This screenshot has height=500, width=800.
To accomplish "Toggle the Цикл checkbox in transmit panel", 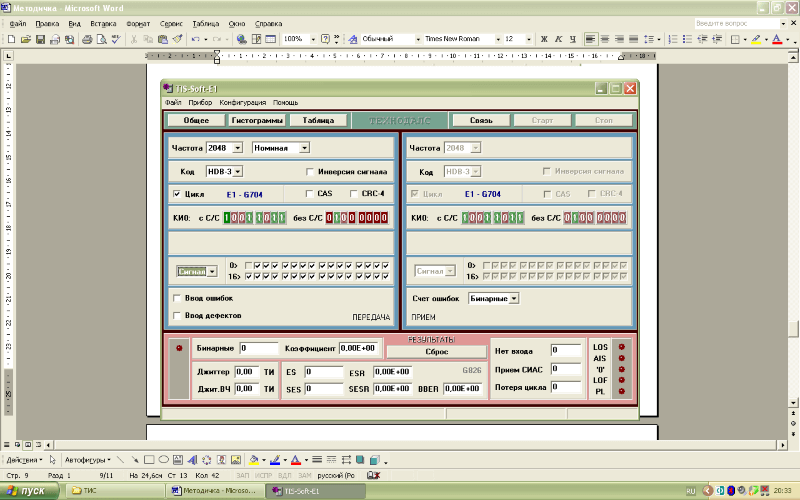I will point(177,194).
